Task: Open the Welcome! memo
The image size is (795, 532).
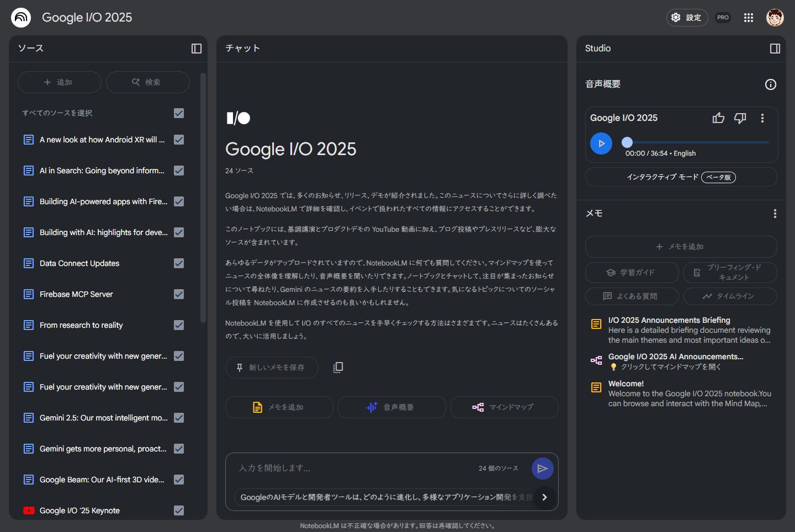Action: click(681, 393)
